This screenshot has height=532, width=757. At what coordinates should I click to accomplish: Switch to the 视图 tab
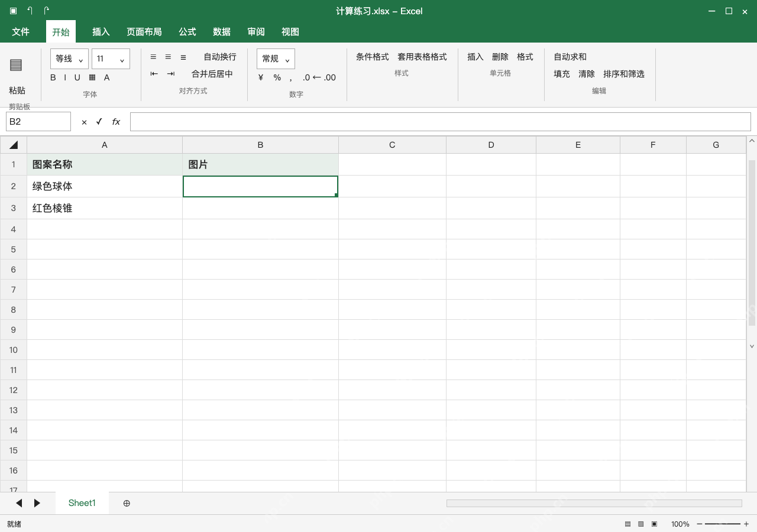pos(290,32)
